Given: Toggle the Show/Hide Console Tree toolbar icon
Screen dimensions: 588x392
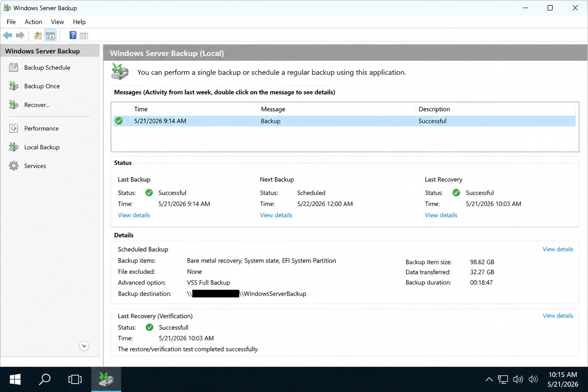Looking at the screenshot, I should (50, 36).
